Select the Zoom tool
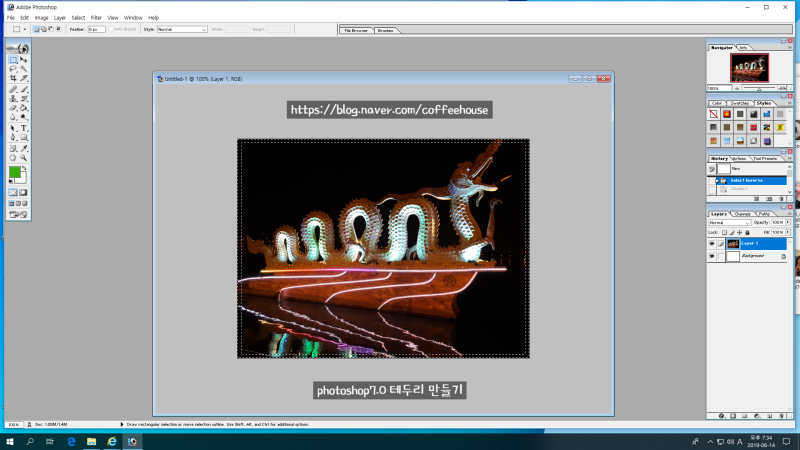This screenshot has width=800, height=450. 23,158
